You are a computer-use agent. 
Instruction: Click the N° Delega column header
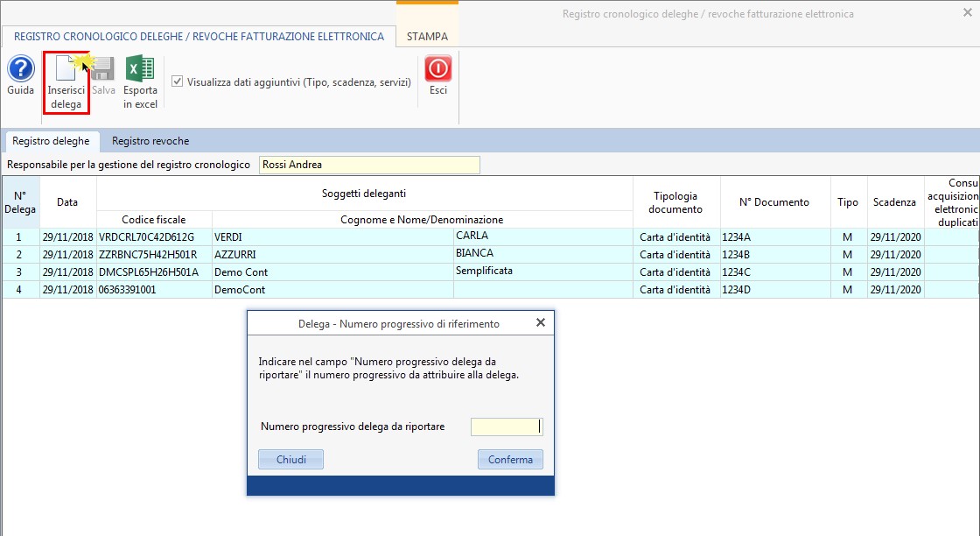point(20,202)
